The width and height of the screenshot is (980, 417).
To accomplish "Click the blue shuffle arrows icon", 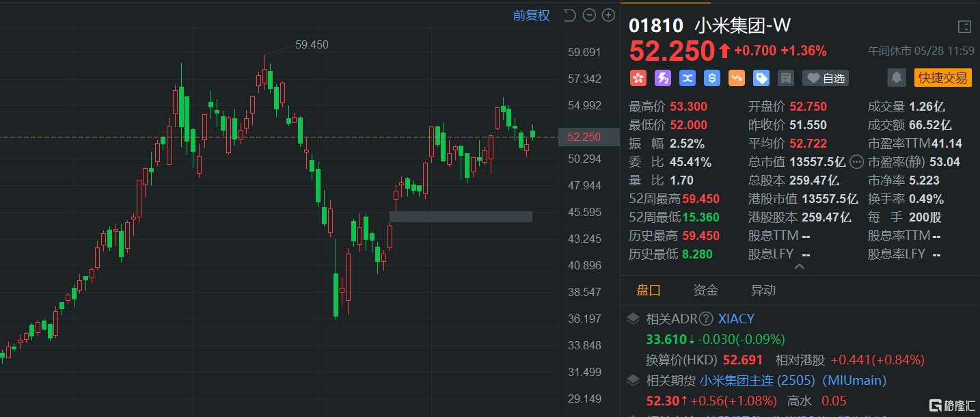I will 688,78.
